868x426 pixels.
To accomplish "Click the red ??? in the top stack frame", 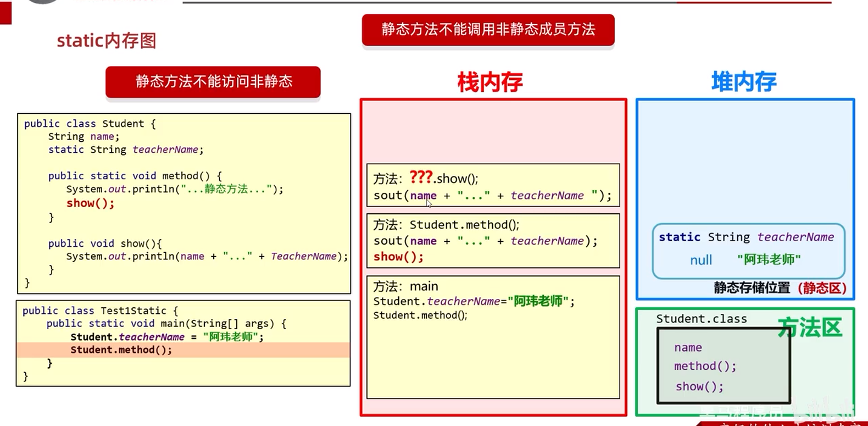I will point(421,177).
